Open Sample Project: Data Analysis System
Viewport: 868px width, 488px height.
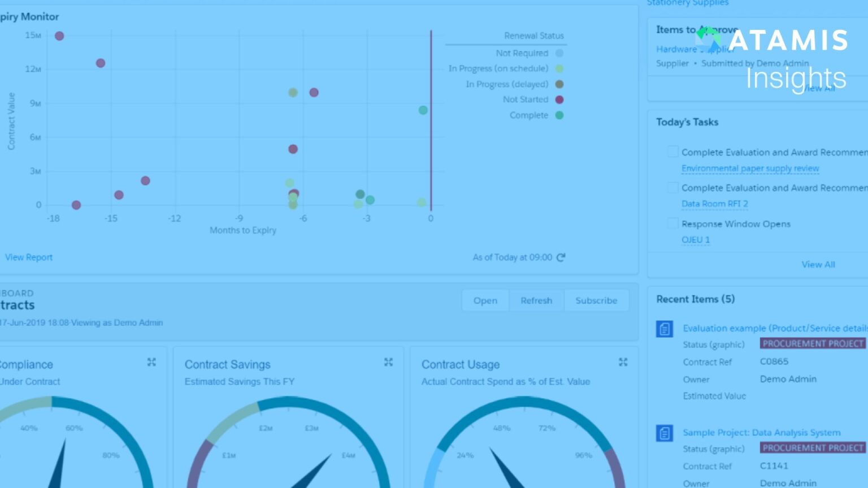[761, 433]
